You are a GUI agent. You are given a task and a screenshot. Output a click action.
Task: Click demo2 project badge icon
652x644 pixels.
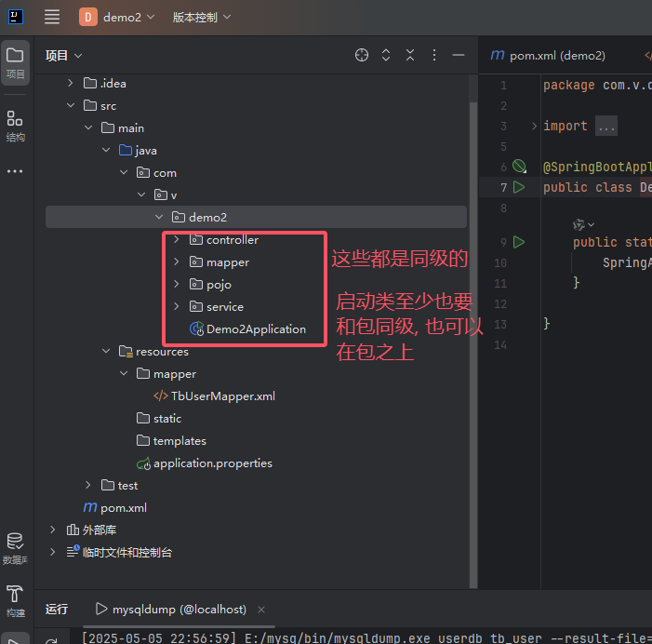[88, 17]
